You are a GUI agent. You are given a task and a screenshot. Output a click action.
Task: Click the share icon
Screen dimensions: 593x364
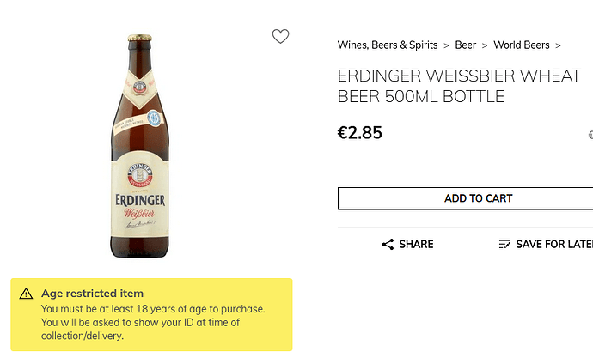coord(388,245)
